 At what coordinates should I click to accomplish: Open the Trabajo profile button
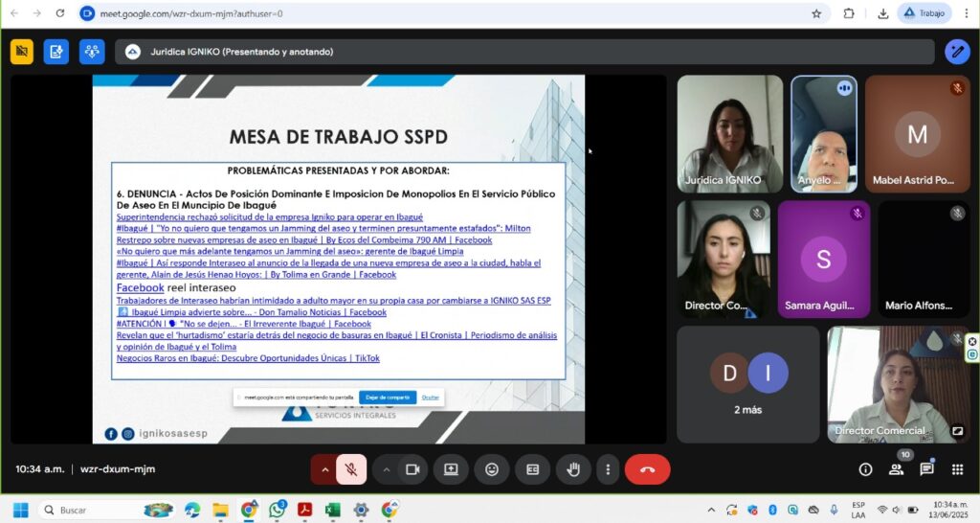click(x=925, y=13)
